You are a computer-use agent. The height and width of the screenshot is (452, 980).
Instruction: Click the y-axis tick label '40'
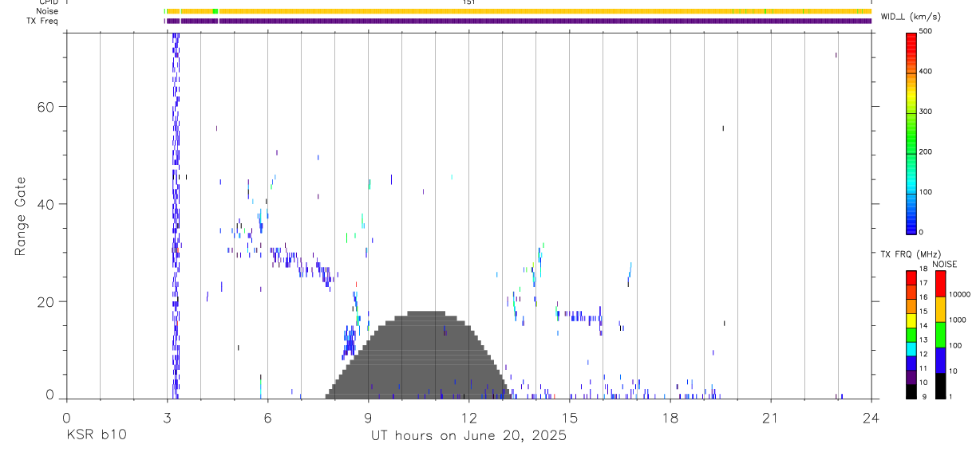click(x=45, y=204)
